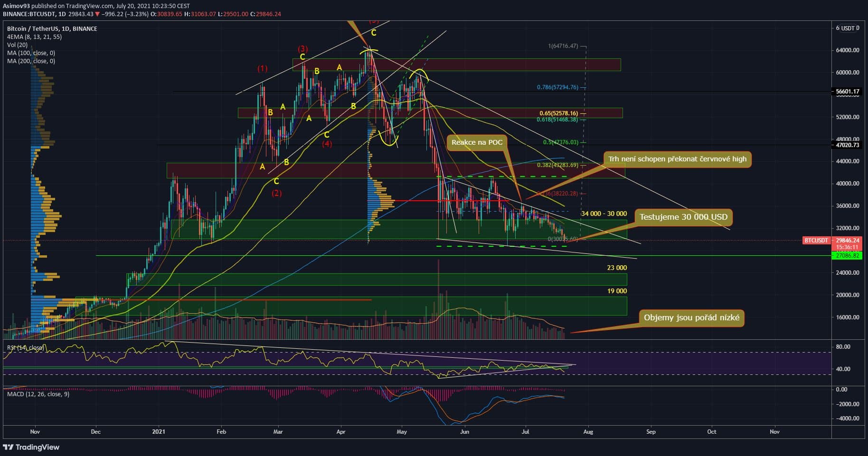Click the 56601.17 horizontal line price label
Viewport: 868px width, 456px height.
coord(847,92)
